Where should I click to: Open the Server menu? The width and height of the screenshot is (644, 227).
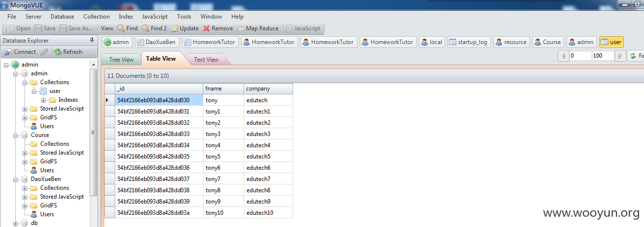point(33,17)
